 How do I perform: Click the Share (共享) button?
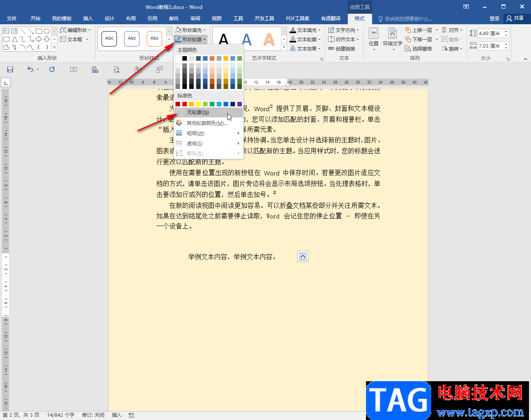click(515, 18)
